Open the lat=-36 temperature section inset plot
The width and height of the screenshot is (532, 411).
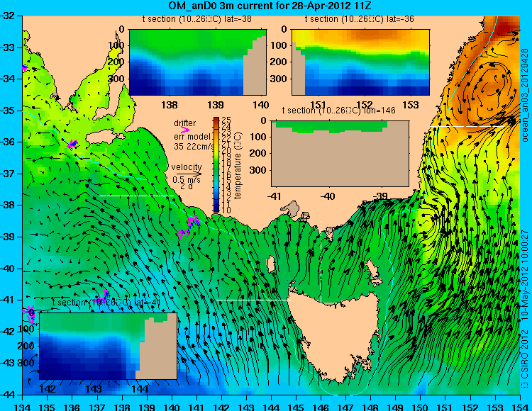pyautogui.click(x=360, y=62)
